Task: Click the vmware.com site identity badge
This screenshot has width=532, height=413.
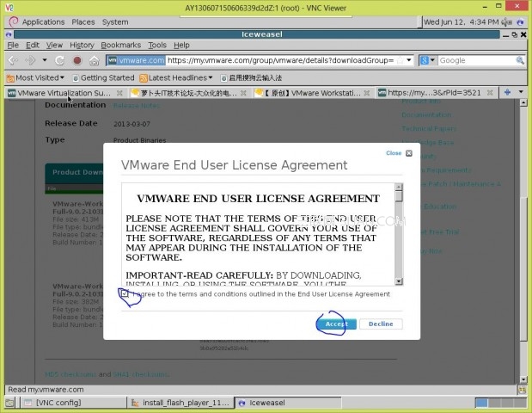Action: 135,60
